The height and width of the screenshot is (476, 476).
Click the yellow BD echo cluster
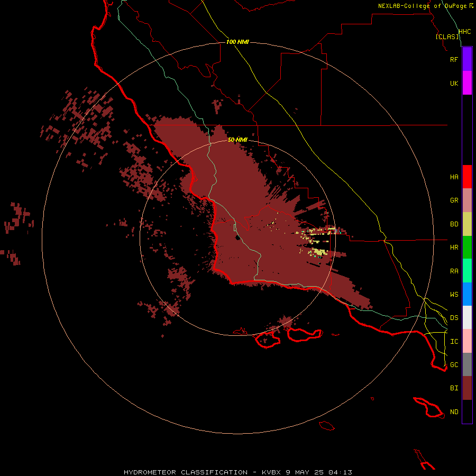[x=319, y=252]
